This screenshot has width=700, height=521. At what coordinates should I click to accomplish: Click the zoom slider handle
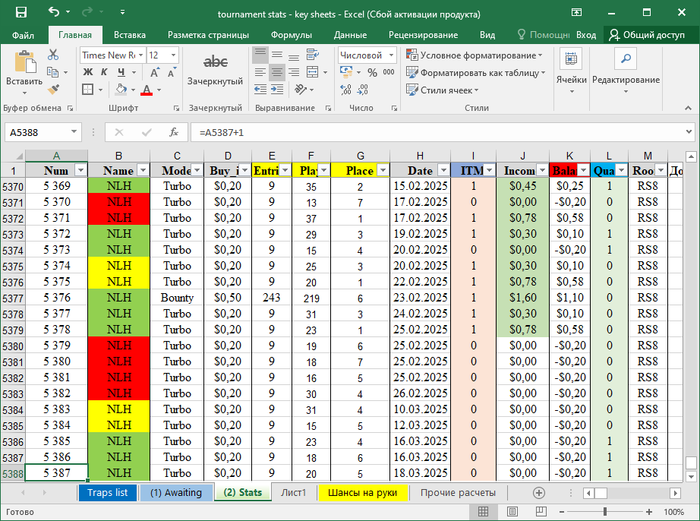pos(604,512)
